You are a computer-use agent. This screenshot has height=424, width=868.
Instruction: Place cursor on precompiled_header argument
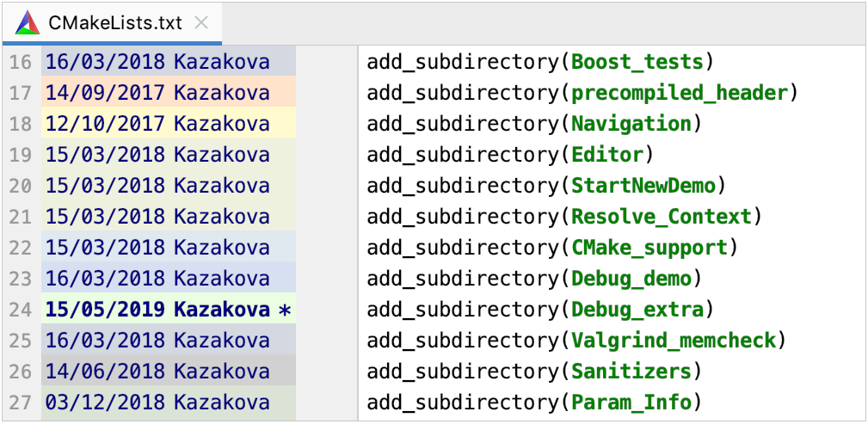(680, 93)
